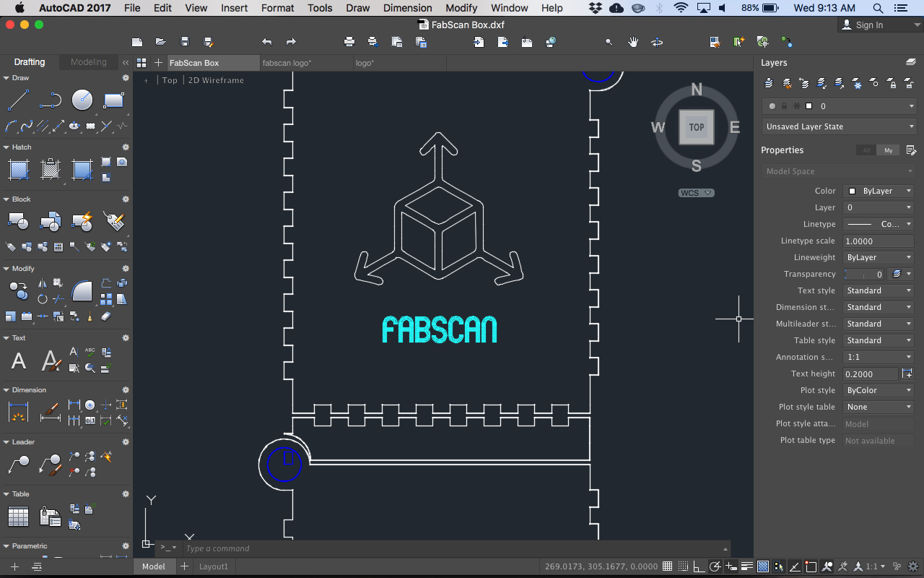The height and width of the screenshot is (578, 924).
Task: Select the Move tool in Modify
Action: pos(18,291)
